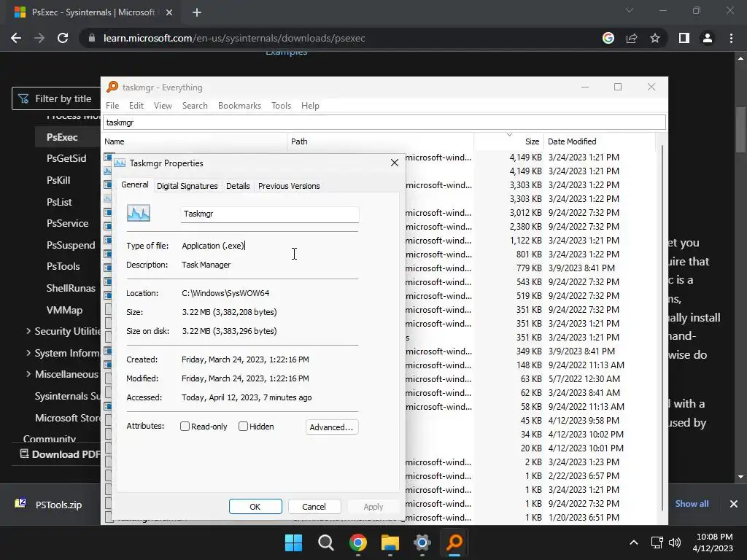Toggle the Read-only checkbox
747x560 pixels.
pyautogui.click(x=185, y=426)
